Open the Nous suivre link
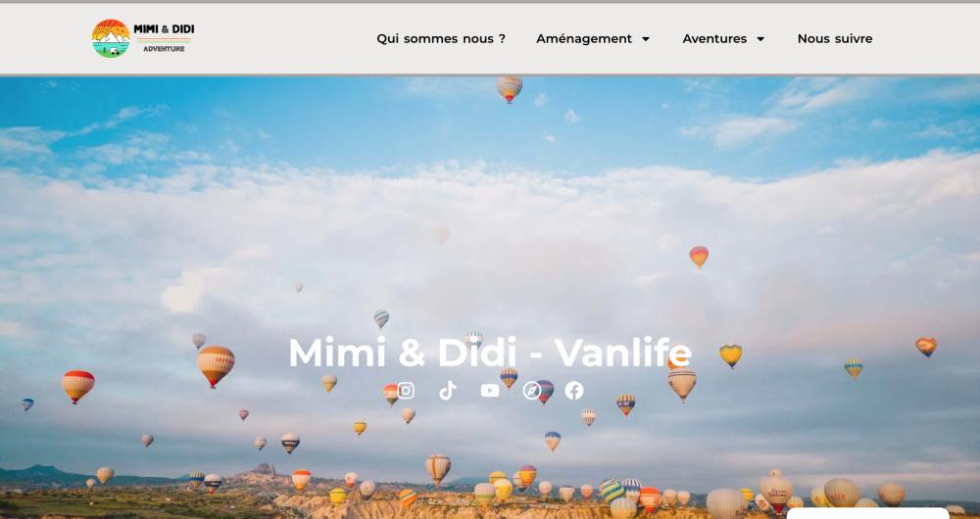980x519 pixels. [x=835, y=39]
